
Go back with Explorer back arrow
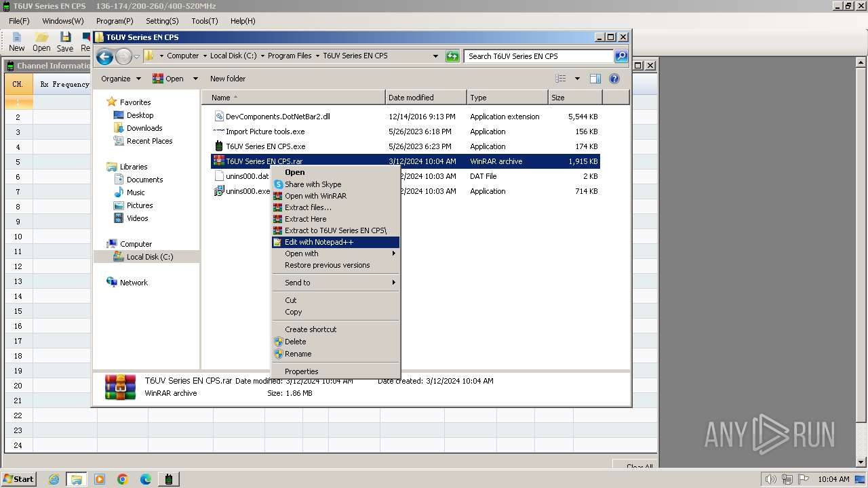point(104,56)
